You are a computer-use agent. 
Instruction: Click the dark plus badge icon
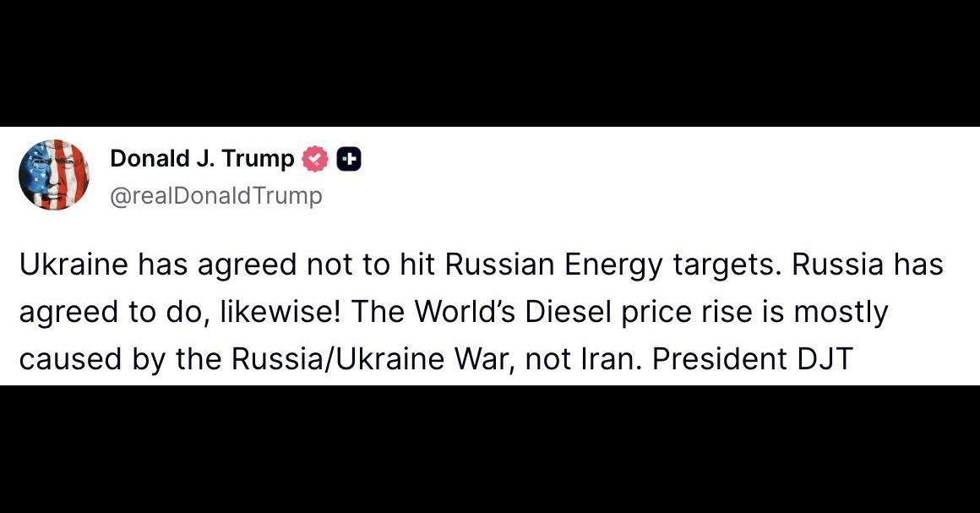coord(350,160)
